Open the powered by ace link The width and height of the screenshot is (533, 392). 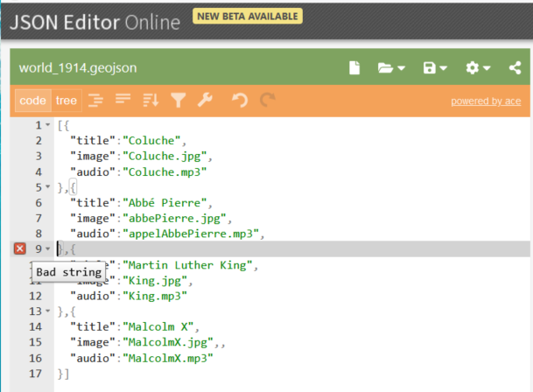pos(486,101)
